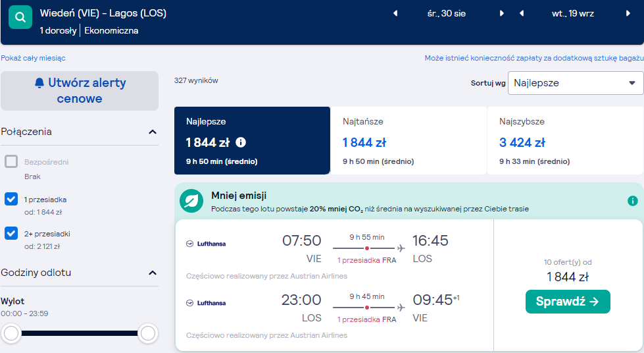Click info icon next to Najlepsze price
Viewport: 644px width, 353px height.
(241, 142)
